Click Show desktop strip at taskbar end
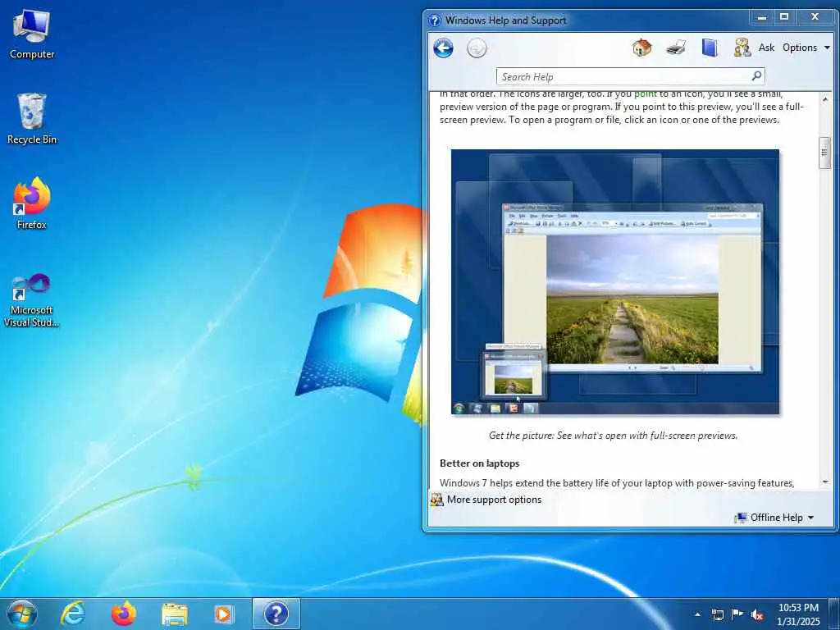840x630 pixels. click(x=836, y=614)
